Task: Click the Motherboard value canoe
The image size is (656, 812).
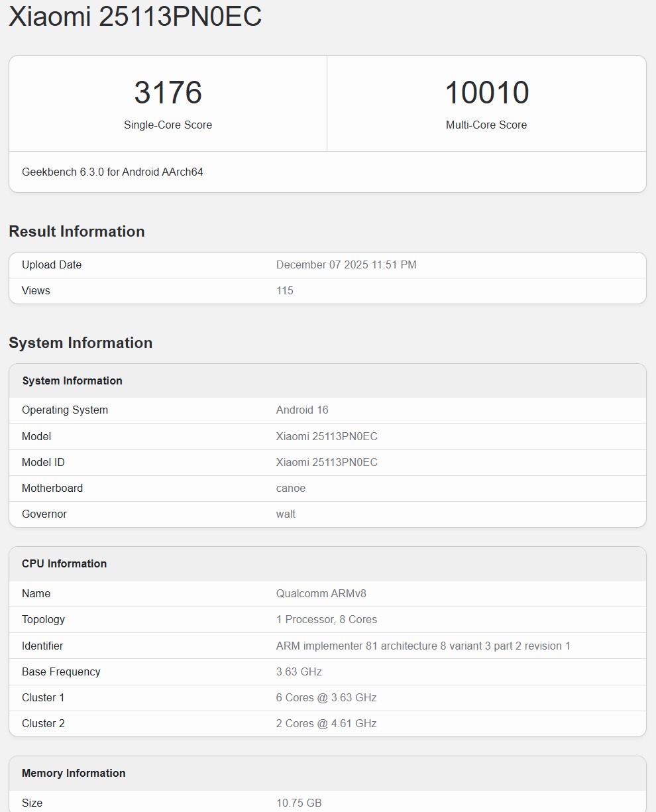Action: click(290, 488)
